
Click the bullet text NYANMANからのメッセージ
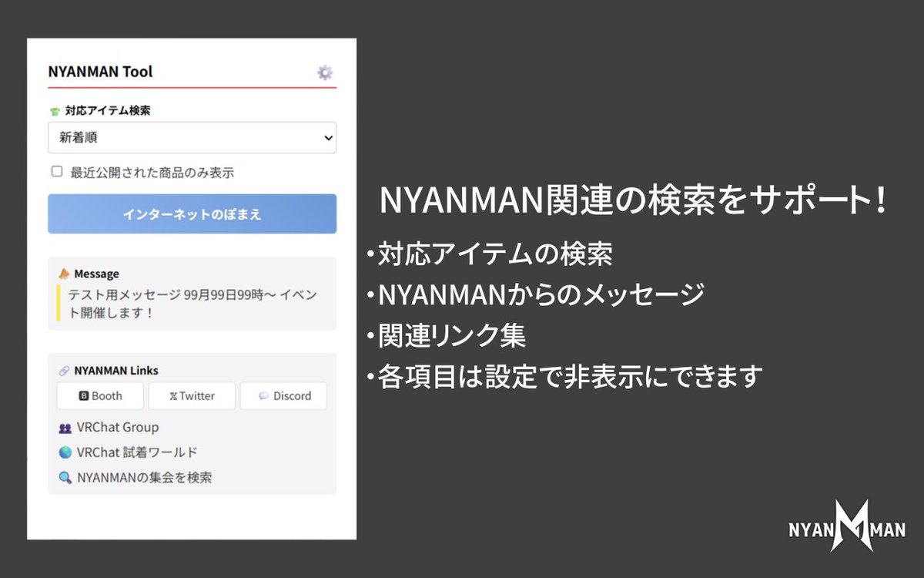[541, 295]
